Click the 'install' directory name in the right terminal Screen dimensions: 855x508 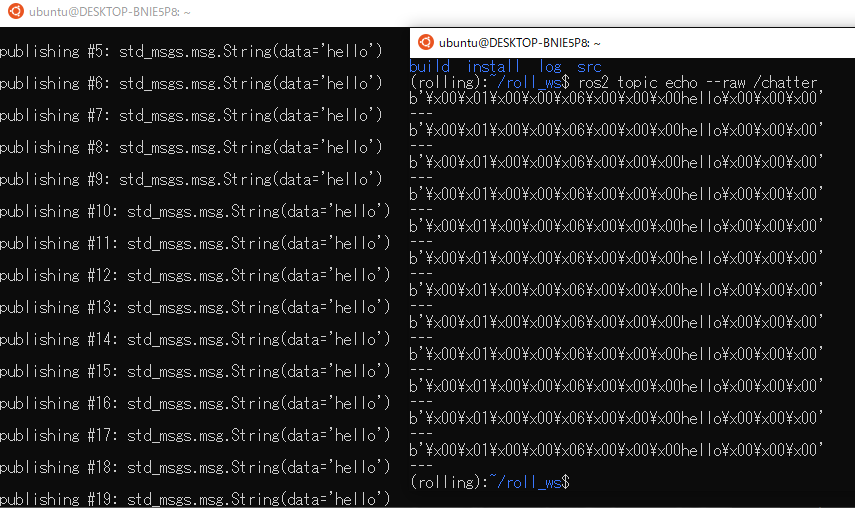pos(493,66)
